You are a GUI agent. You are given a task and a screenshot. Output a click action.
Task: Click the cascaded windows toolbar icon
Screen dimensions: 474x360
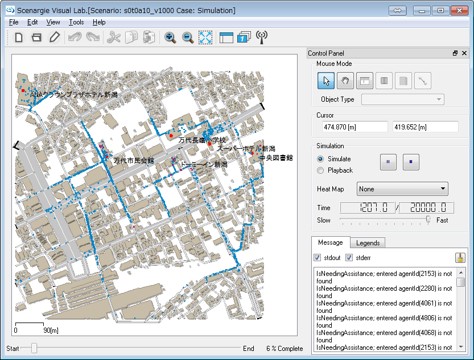click(x=244, y=37)
